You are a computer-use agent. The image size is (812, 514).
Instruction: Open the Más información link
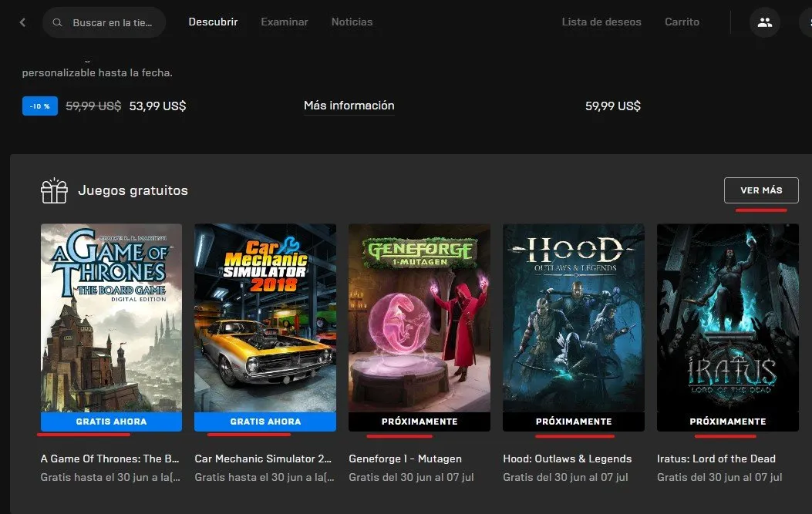click(349, 106)
